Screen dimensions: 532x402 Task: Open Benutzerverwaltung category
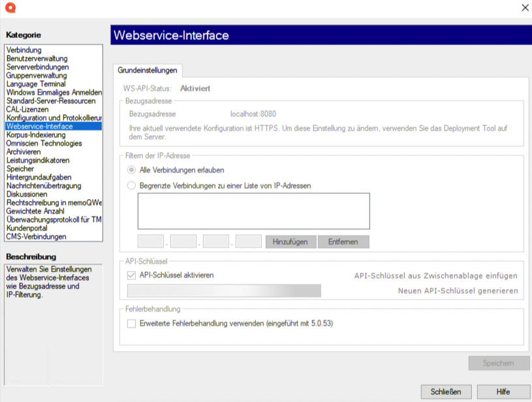[54, 58]
